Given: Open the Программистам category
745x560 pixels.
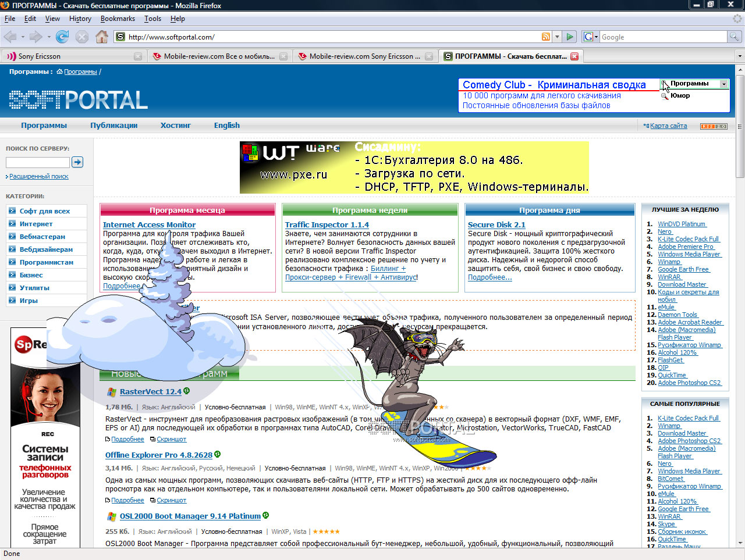Looking at the screenshot, I should coord(47,262).
